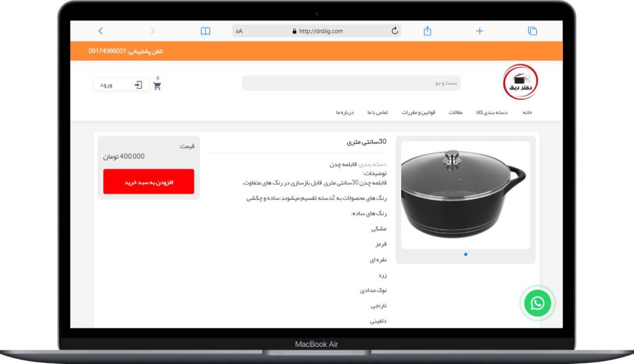Open the دسته بندی کالا menu
This screenshot has width=634, height=364.
click(x=492, y=113)
